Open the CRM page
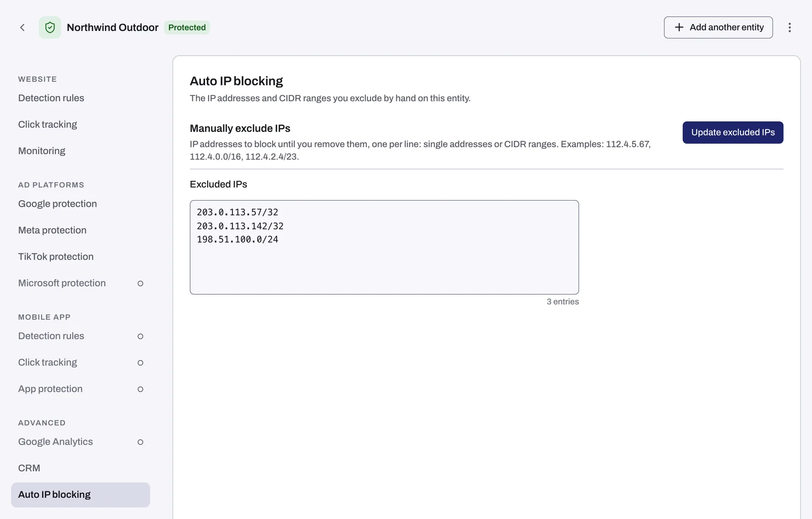 29,468
